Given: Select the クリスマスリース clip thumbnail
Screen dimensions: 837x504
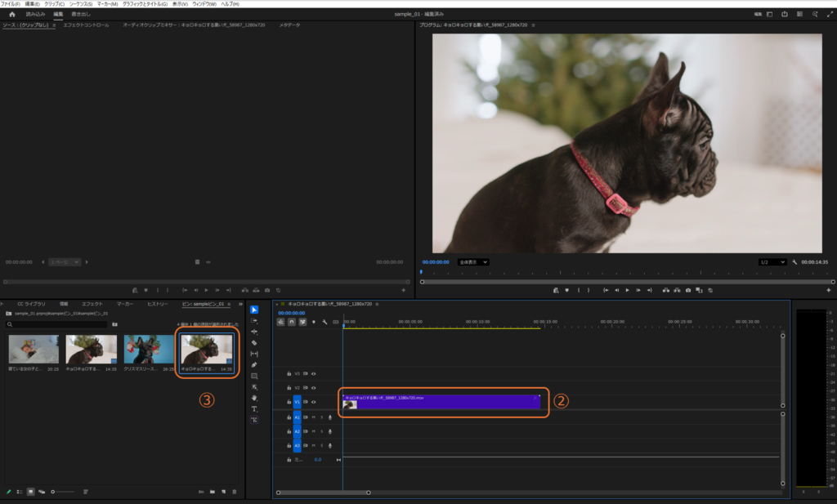Looking at the screenshot, I should tap(149, 350).
